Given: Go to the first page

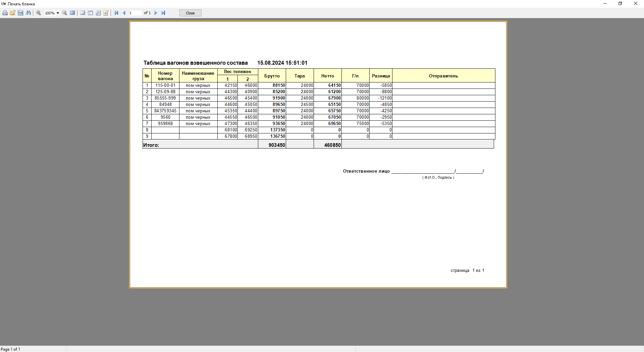Looking at the screenshot, I should pos(116,13).
